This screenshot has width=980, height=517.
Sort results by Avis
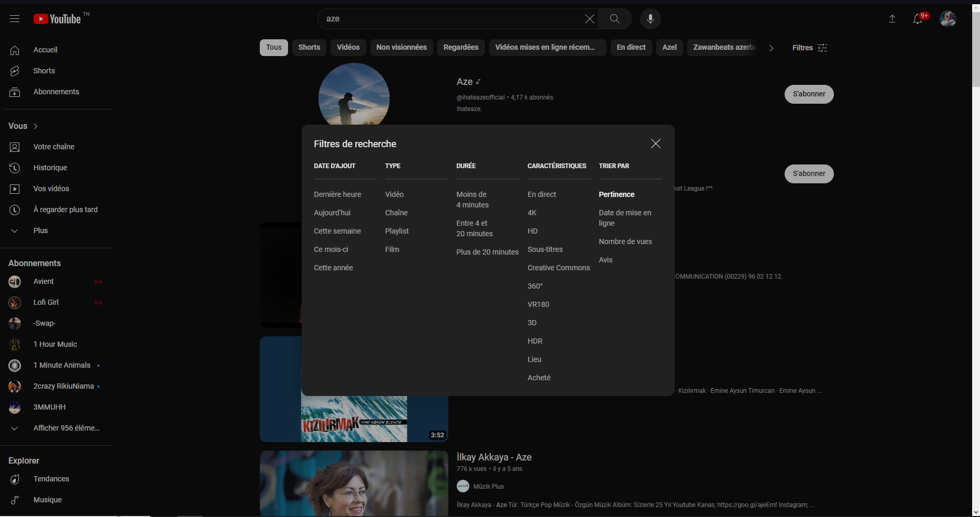[605, 260]
